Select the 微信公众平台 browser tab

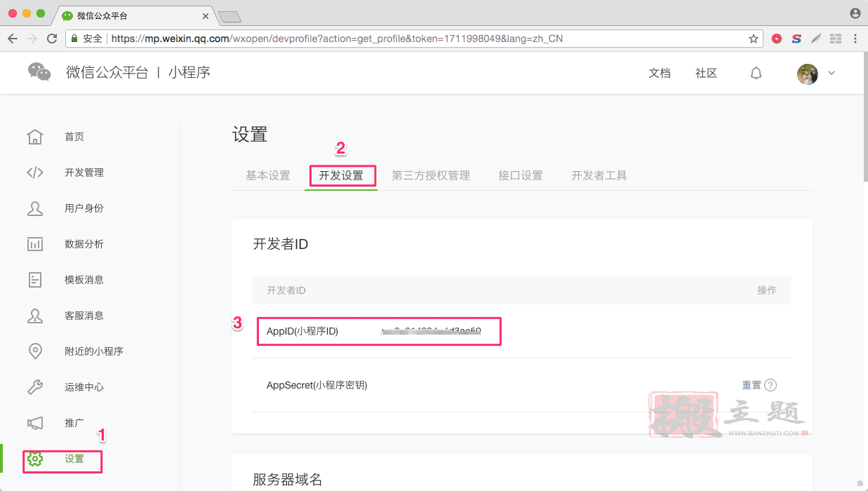click(133, 15)
